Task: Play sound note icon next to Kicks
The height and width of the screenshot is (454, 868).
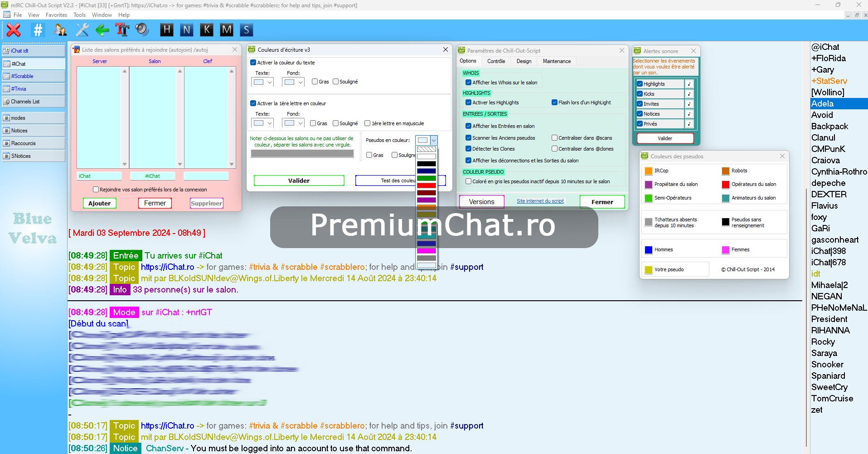Action: 689,94
